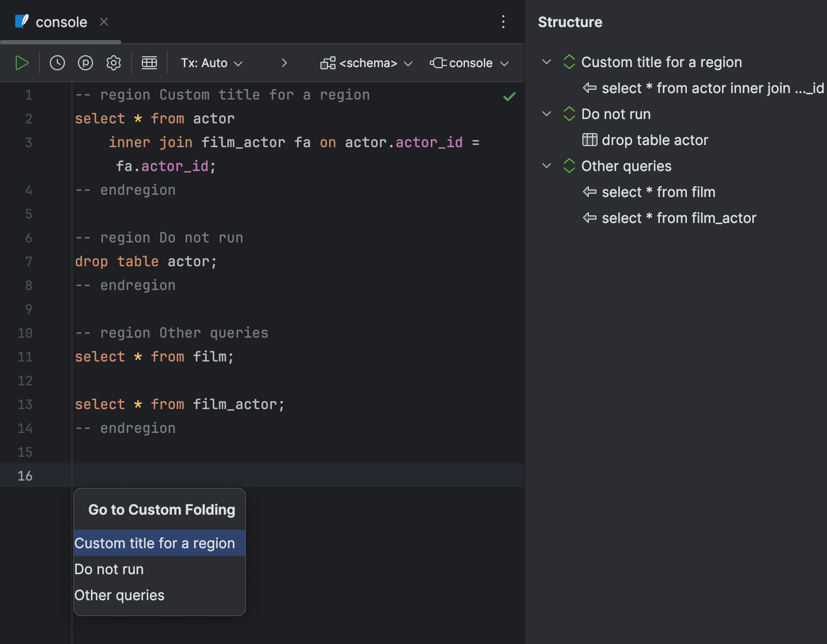
Task: Click the grid icon beside drop table actor
Action: pyautogui.click(x=589, y=140)
